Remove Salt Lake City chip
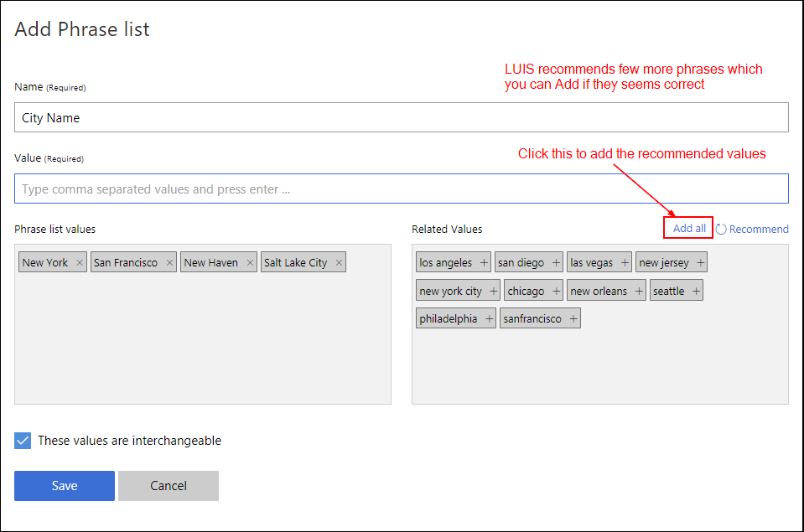This screenshot has width=804, height=532. click(x=339, y=263)
